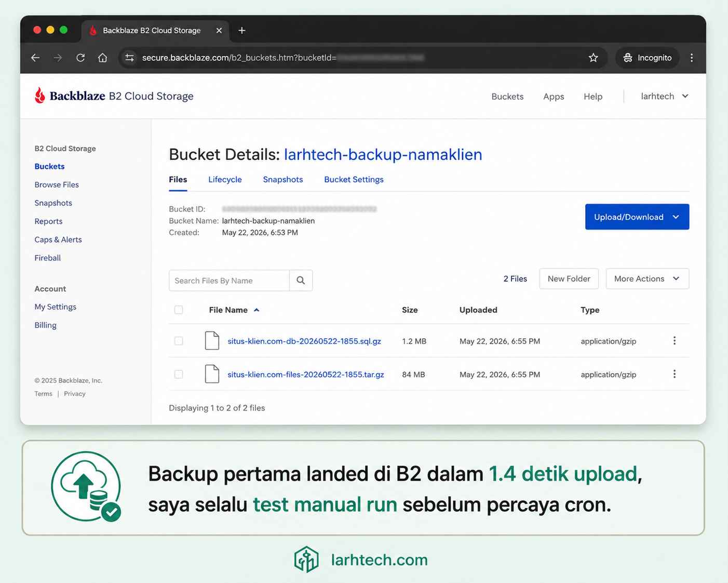Open bucket name link larhtech-backup-namaklien
The image size is (728, 583).
coord(383,154)
